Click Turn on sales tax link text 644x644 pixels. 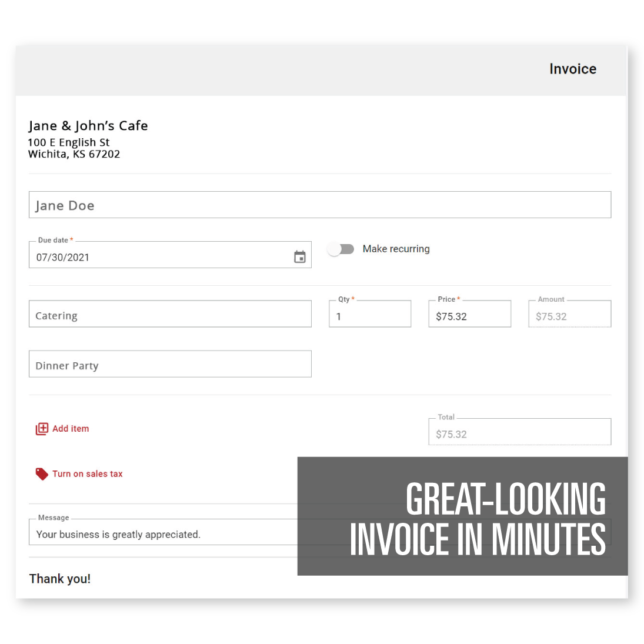pos(88,473)
